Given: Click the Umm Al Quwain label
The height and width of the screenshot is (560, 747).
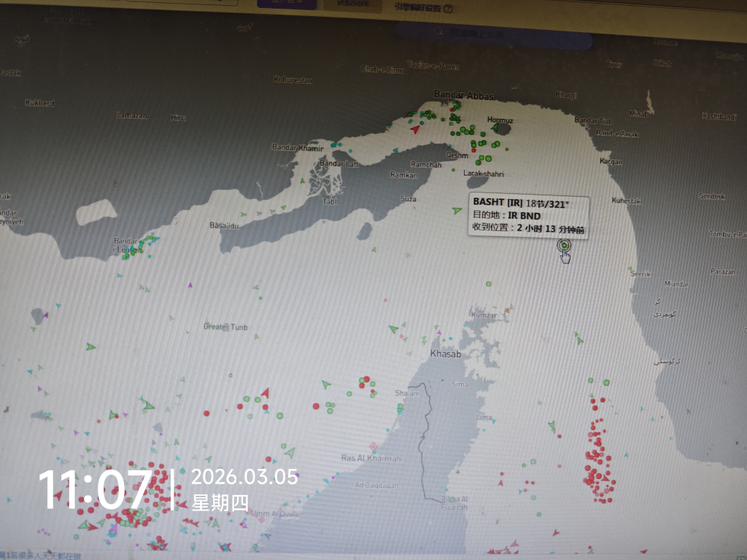Looking at the screenshot, I should (x=278, y=514).
